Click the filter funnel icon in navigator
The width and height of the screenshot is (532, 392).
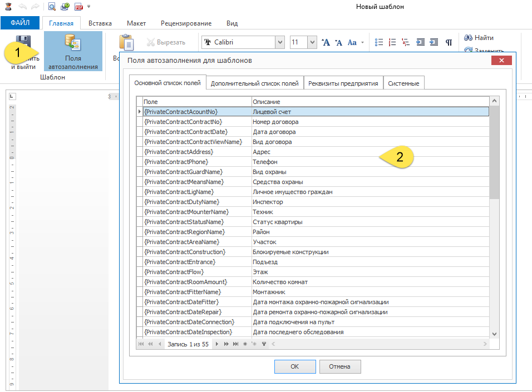(264, 344)
